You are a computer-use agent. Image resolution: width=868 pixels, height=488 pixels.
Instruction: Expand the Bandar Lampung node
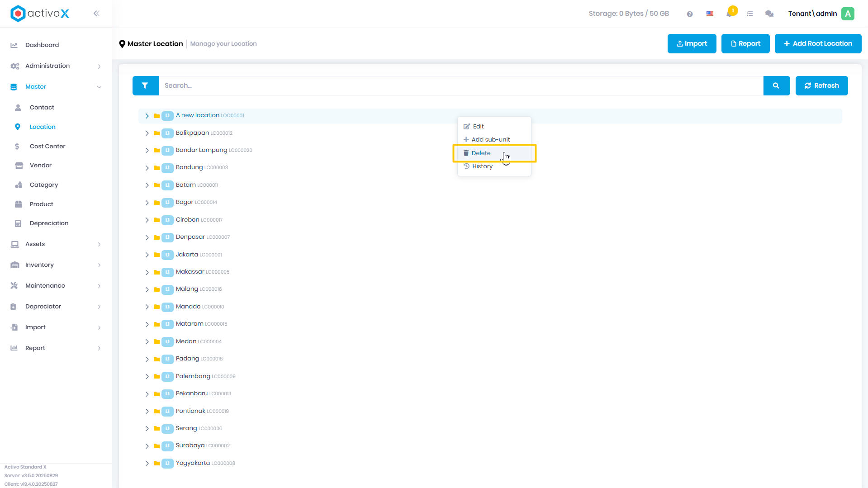(147, 151)
